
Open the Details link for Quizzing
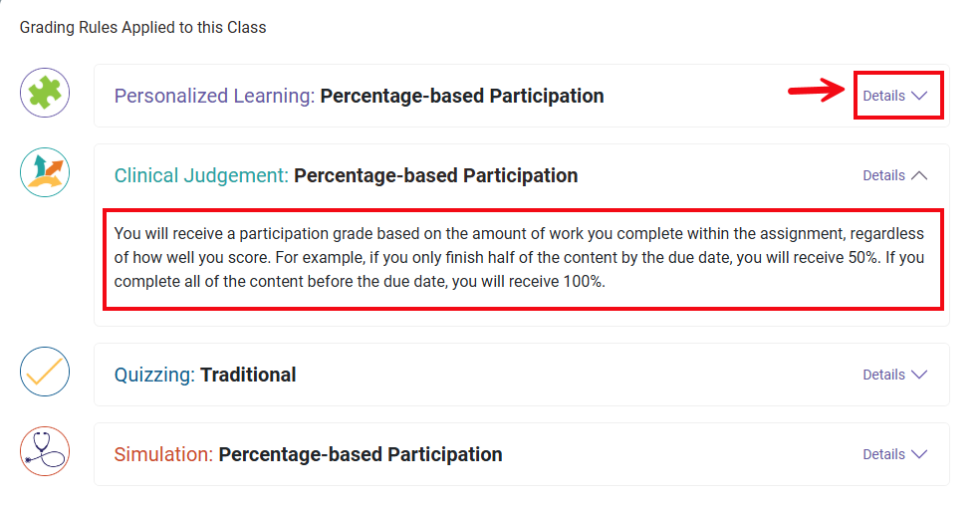tap(883, 376)
